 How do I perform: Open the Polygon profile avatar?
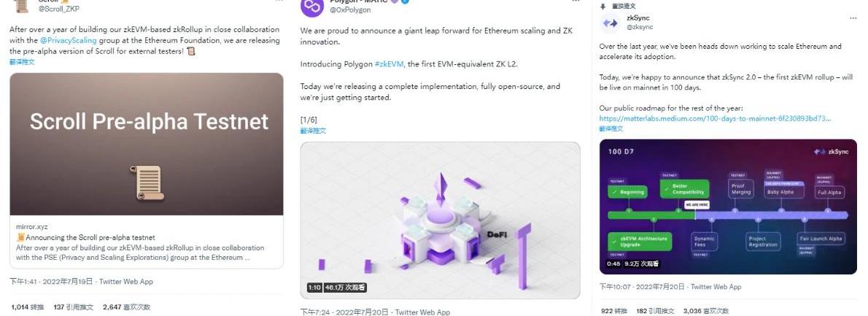(311, 7)
